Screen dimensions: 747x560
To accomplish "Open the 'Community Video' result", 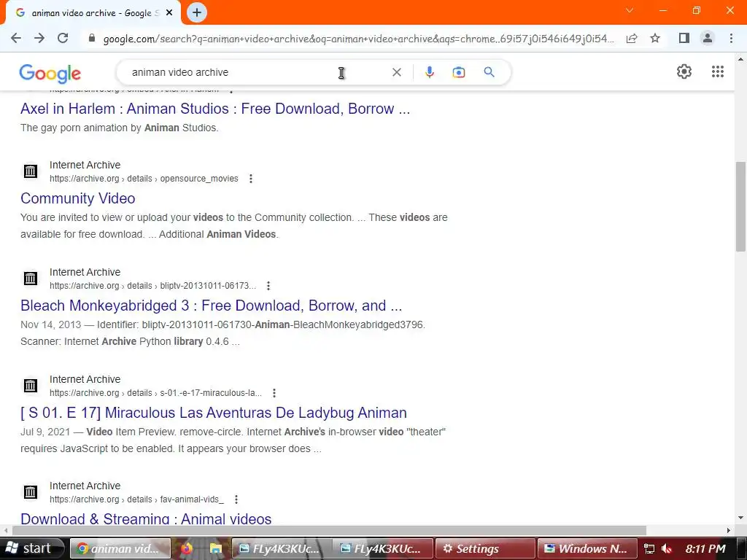I will coord(77,198).
